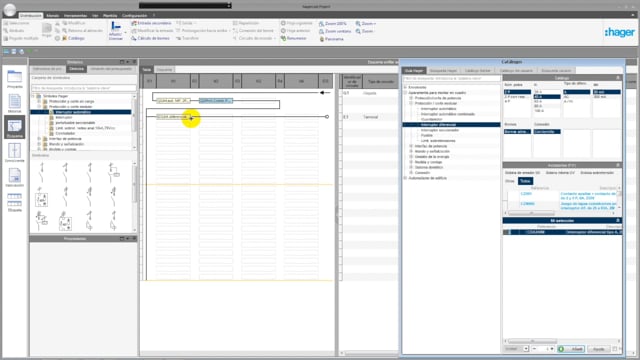Switch to the Guía Hager catalog tab
Screen dimensions: 640x360
(414, 71)
